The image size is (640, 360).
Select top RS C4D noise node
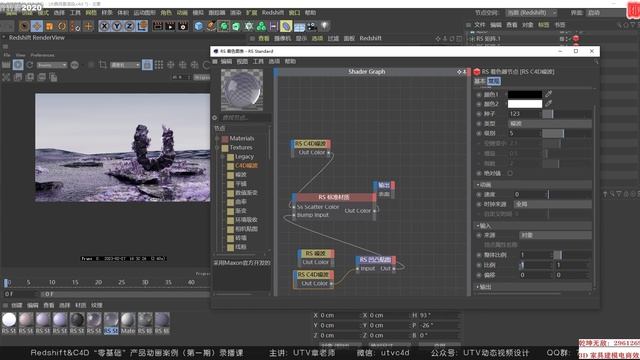click(x=311, y=144)
